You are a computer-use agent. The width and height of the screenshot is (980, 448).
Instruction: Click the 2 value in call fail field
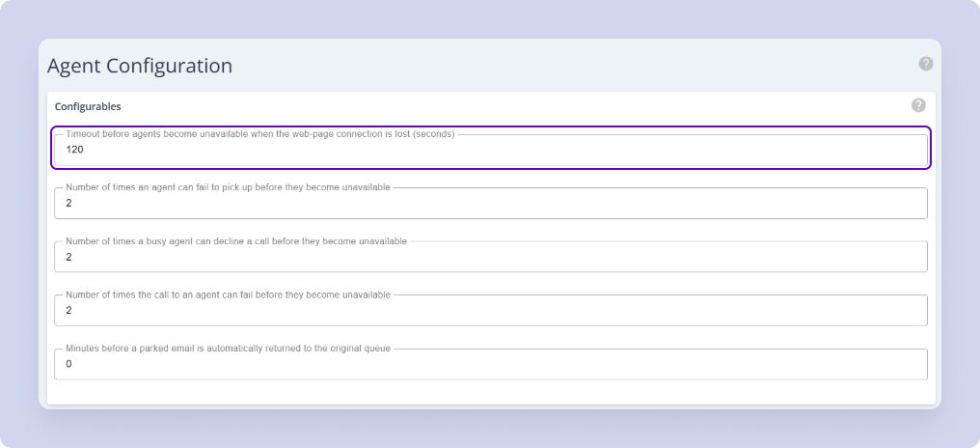click(68, 310)
